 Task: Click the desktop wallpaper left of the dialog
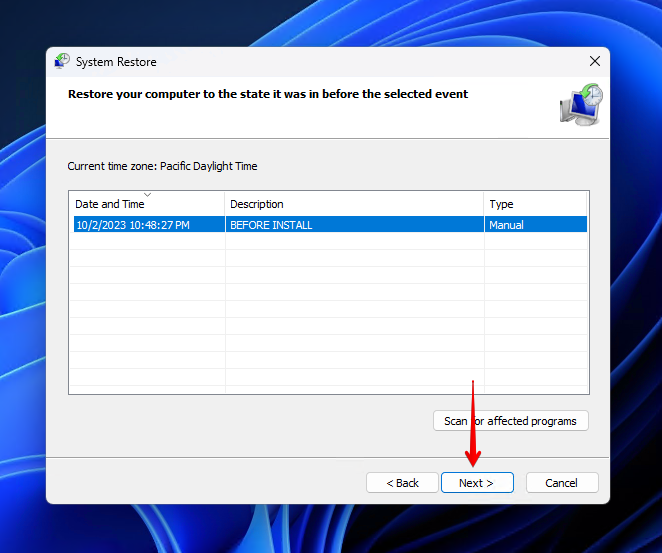[x=22, y=300]
